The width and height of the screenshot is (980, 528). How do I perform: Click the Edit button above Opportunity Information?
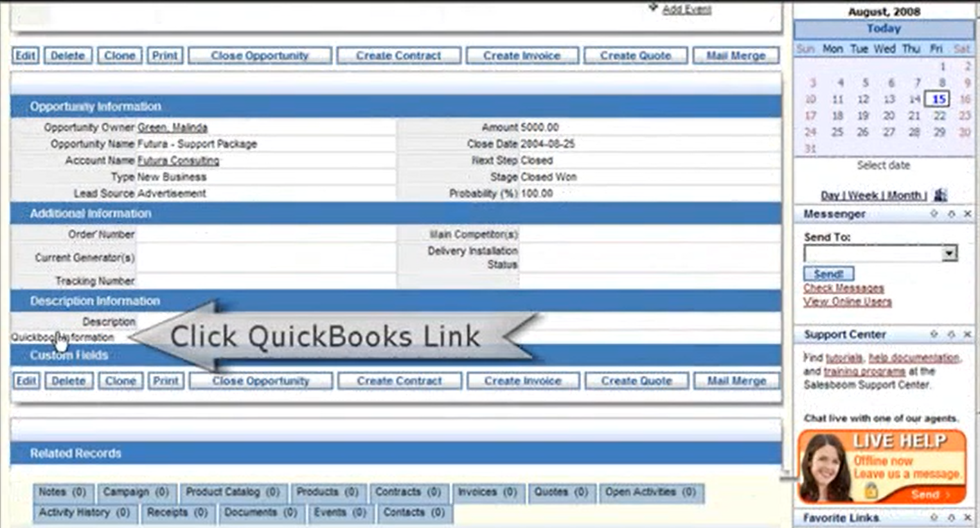(26, 55)
